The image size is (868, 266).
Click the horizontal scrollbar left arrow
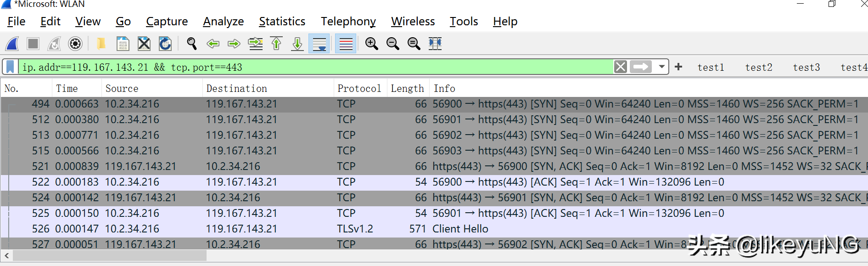(6, 255)
